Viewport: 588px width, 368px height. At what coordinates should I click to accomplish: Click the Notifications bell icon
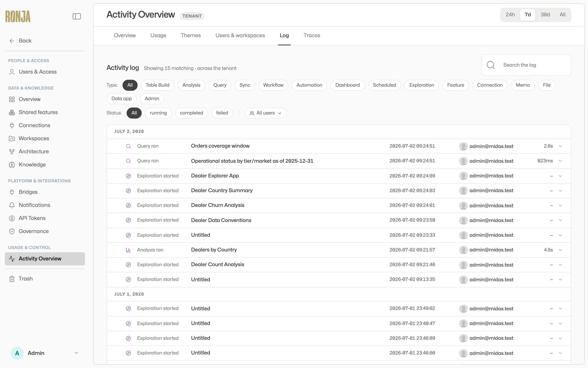12,205
